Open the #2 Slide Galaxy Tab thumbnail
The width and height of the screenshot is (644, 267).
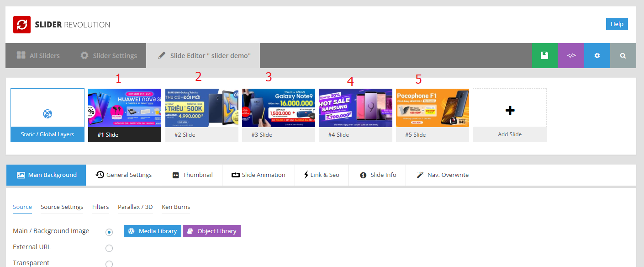point(202,115)
